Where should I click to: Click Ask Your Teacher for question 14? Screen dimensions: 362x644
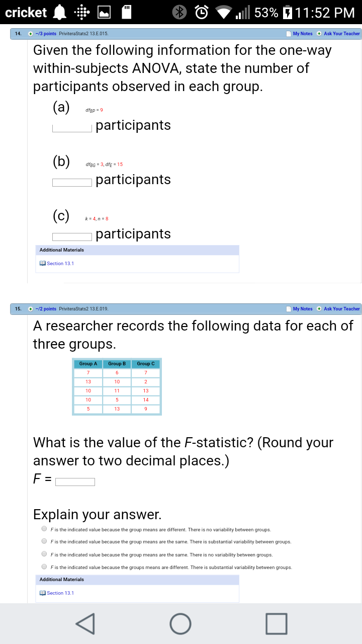(x=341, y=34)
